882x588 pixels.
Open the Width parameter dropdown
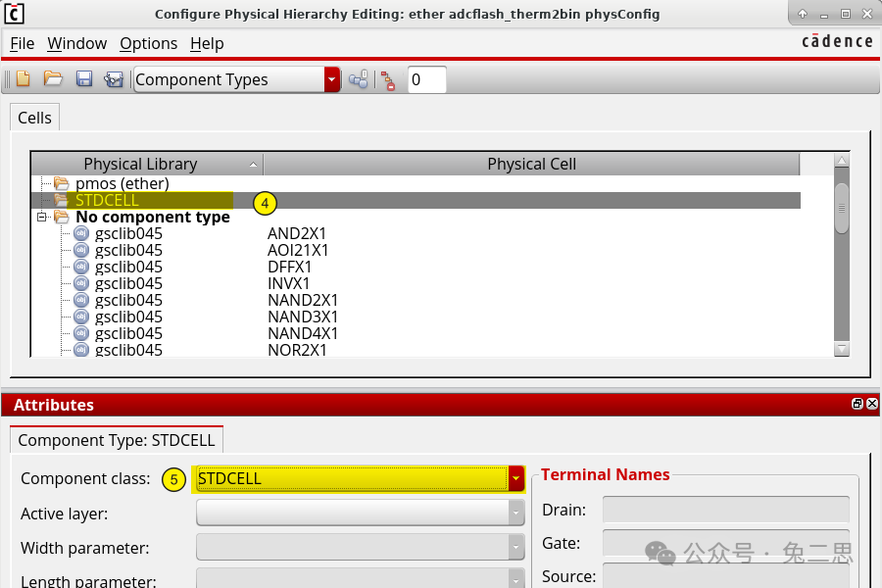click(515, 547)
